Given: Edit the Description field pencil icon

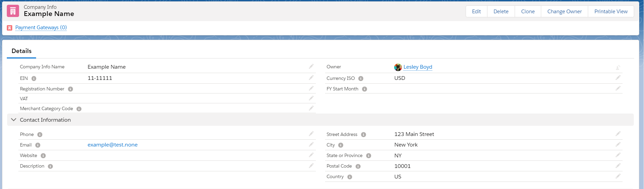Looking at the screenshot, I should (311, 166).
